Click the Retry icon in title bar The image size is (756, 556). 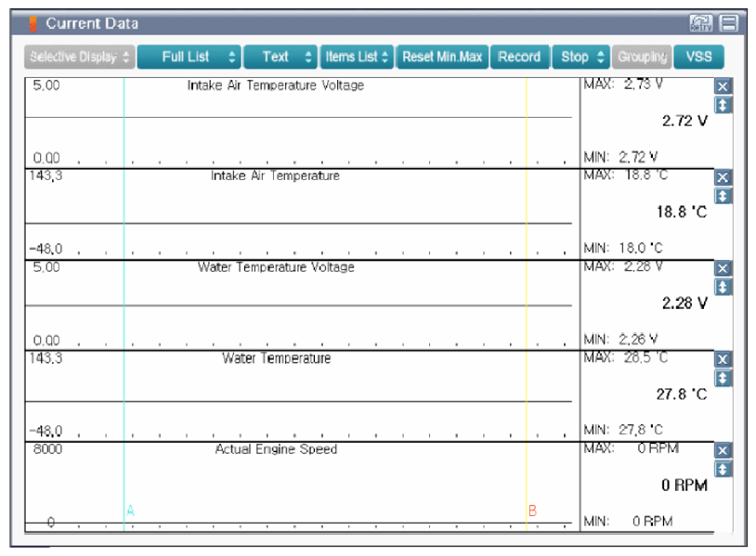[700, 23]
